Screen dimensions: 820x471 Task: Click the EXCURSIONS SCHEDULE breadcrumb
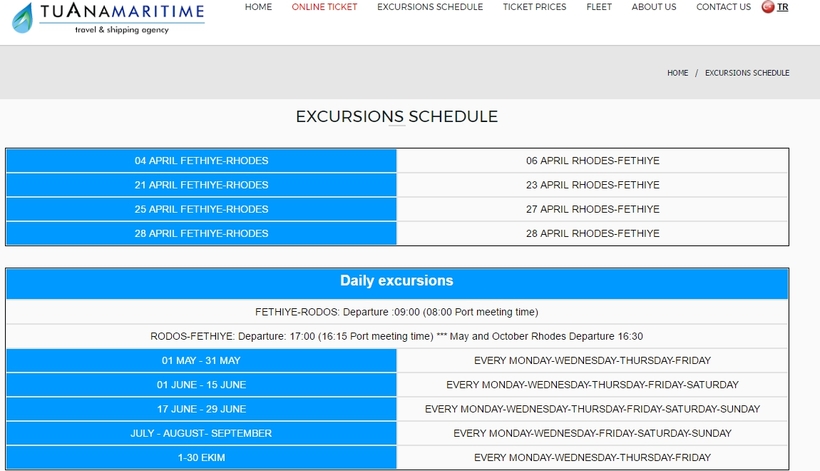[x=747, y=73]
